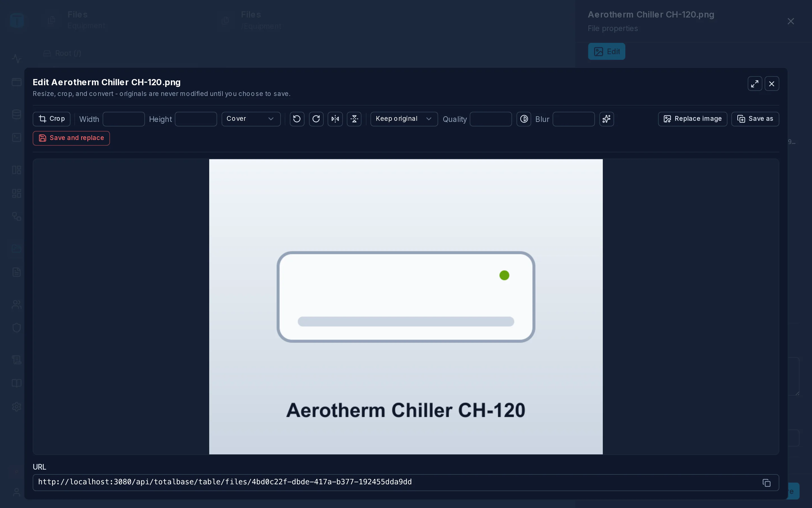Click the Width input field
This screenshot has height=508, width=812.
pos(124,119)
